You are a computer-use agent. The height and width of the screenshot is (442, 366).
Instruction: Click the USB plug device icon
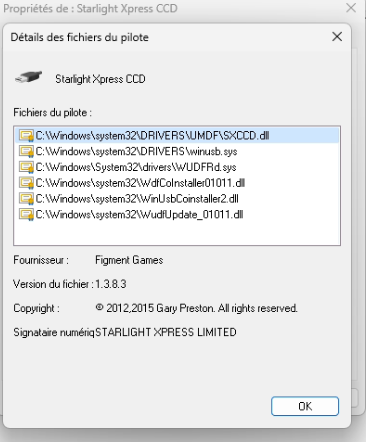point(29,78)
